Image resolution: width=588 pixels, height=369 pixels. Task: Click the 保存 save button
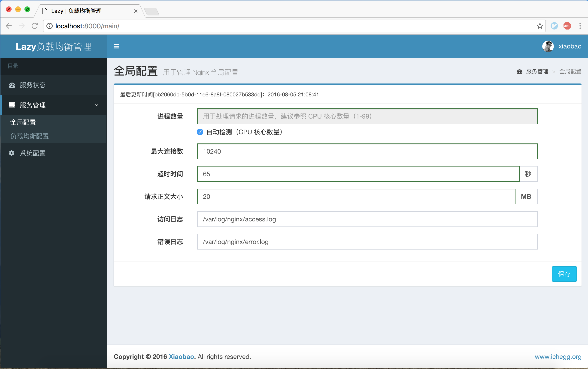click(564, 274)
